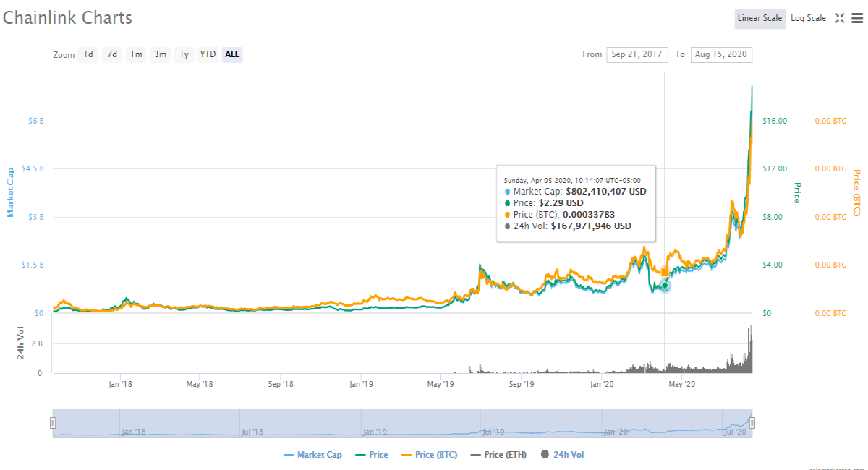Click the green price marker diamond
The image size is (868, 470).
click(x=665, y=286)
